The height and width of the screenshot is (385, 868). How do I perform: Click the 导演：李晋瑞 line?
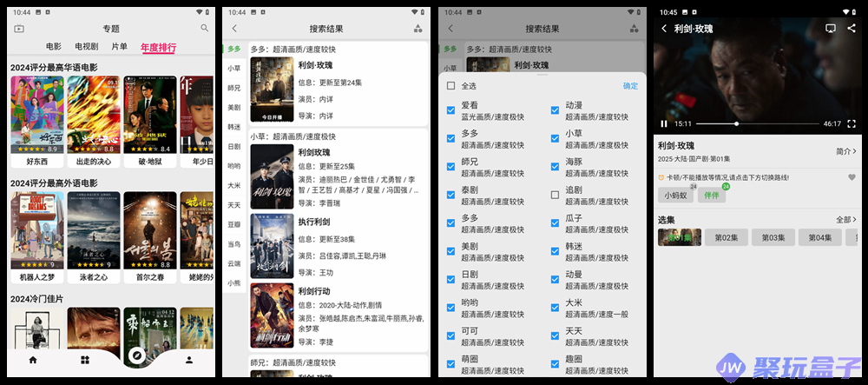coord(321,203)
